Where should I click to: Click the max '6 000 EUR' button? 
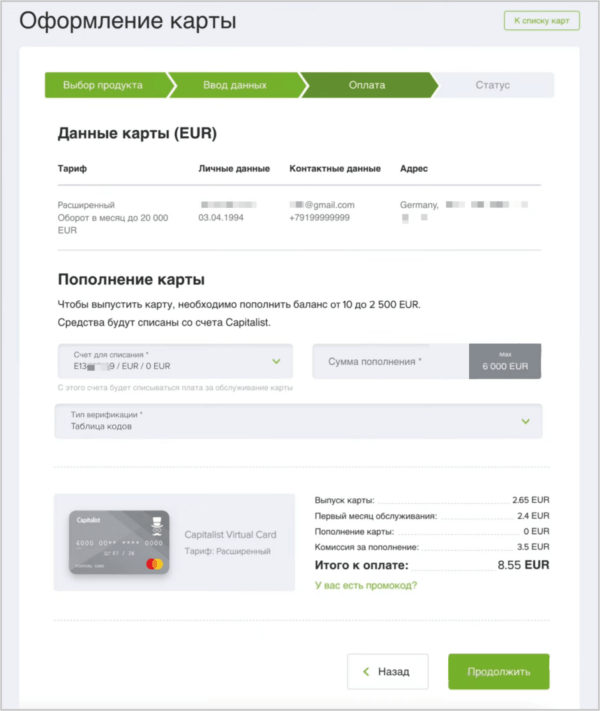point(505,361)
